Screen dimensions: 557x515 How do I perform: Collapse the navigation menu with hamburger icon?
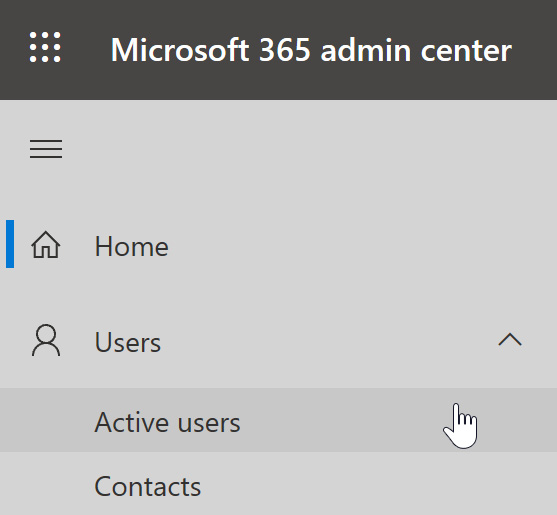click(46, 149)
